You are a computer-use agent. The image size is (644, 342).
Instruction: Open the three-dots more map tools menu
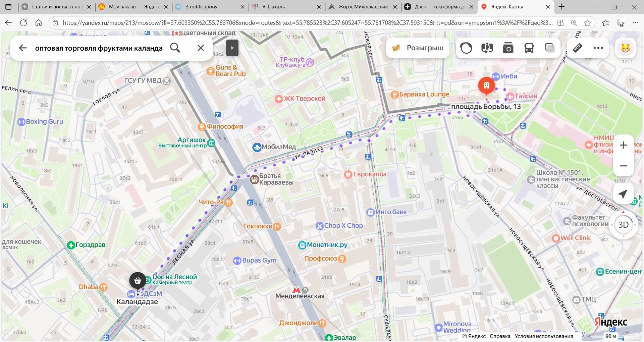tap(598, 48)
